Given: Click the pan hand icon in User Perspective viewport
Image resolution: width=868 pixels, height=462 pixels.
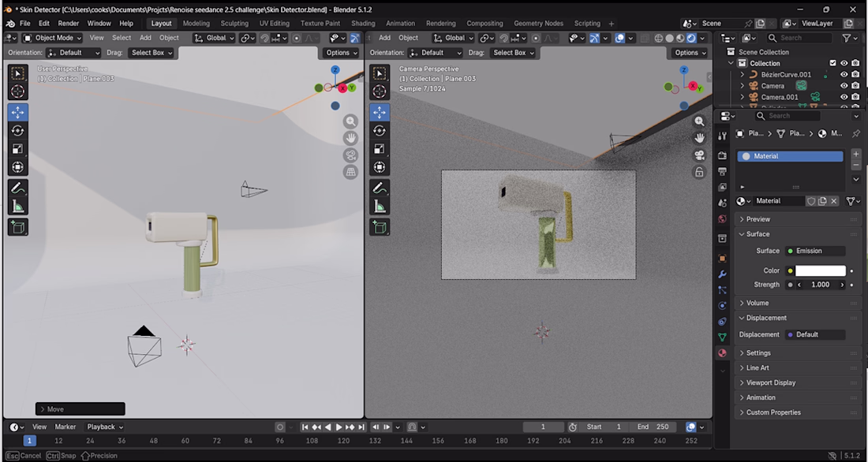Looking at the screenshot, I should pos(350,138).
